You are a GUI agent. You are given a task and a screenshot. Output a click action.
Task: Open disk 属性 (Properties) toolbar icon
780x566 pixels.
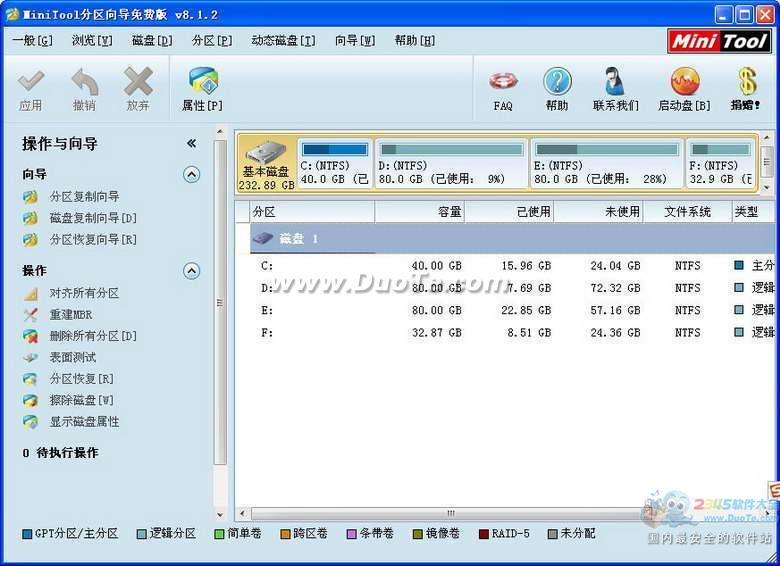(202, 83)
